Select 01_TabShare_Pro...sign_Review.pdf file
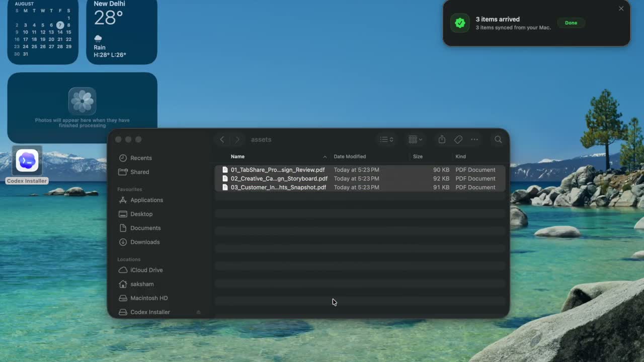Screen dimensions: 644x362 pos(360,170)
